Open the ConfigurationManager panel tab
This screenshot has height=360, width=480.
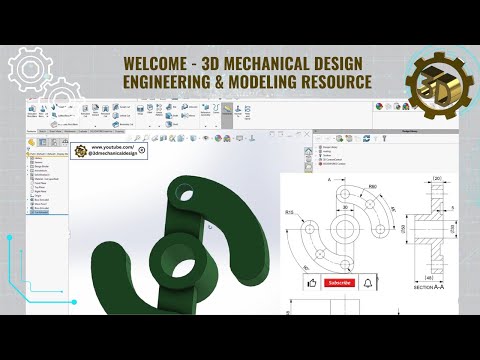click(53, 142)
